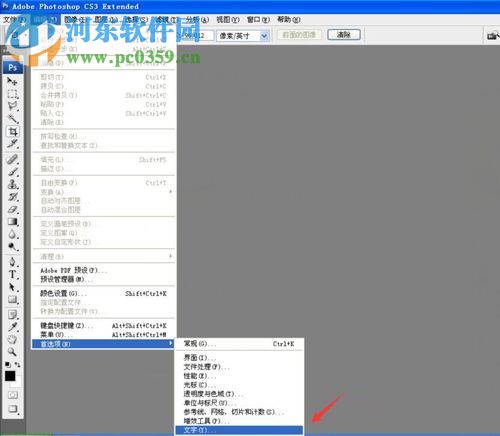Open 常规(G) preferences

239,344
